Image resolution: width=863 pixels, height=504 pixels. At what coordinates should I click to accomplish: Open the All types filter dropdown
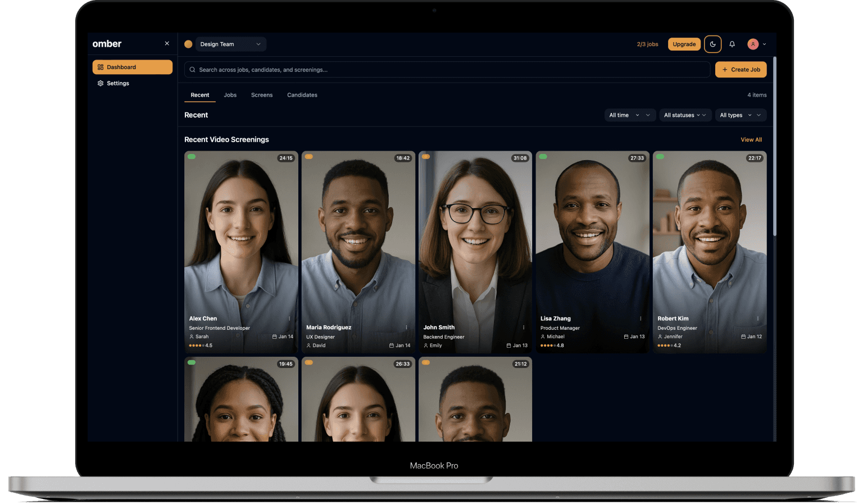tap(741, 115)
